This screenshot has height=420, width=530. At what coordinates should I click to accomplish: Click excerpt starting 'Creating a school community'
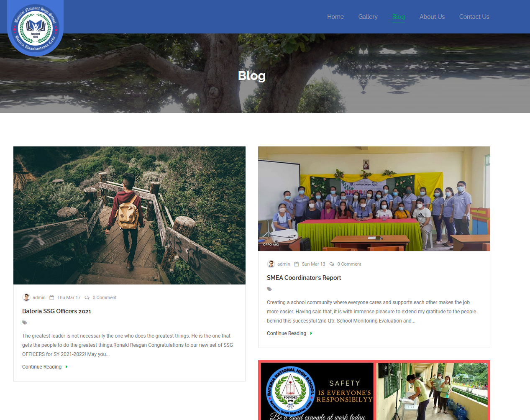(x=371, y=312)
